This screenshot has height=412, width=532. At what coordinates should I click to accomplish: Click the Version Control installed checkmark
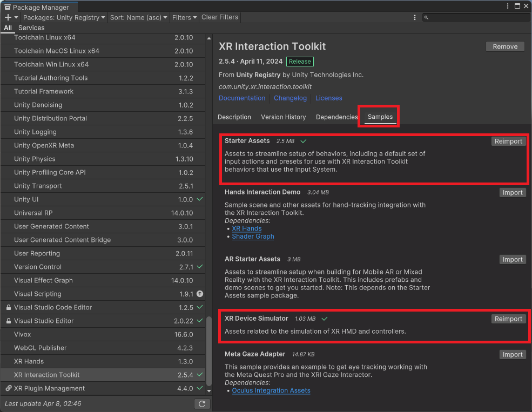(200, 267)
